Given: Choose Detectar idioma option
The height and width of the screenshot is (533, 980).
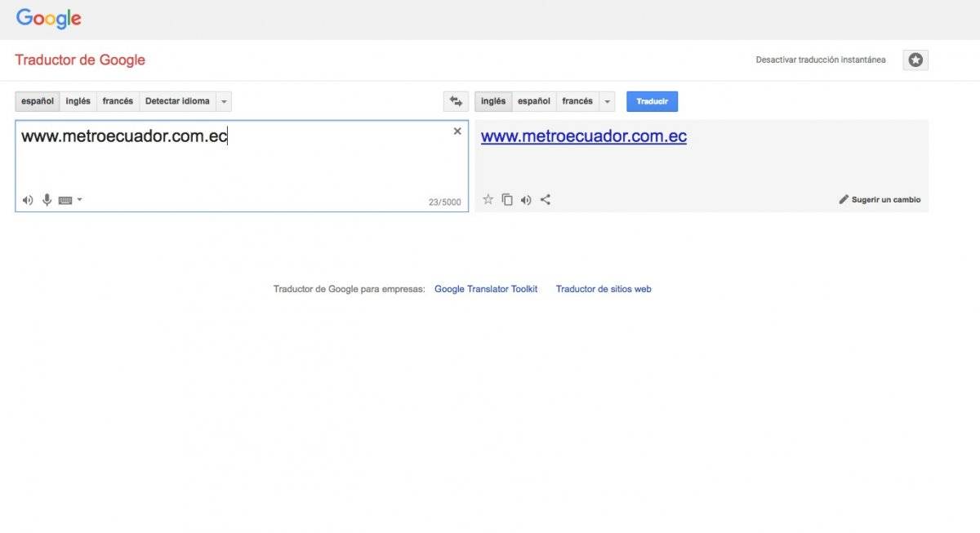Looking at the screenshot, I should [x=177, y=101].
